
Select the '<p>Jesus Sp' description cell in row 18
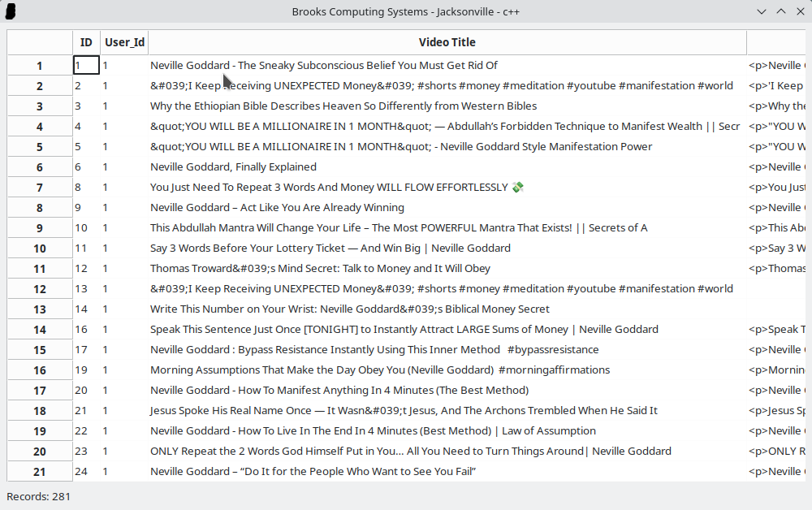click(776, 411)
